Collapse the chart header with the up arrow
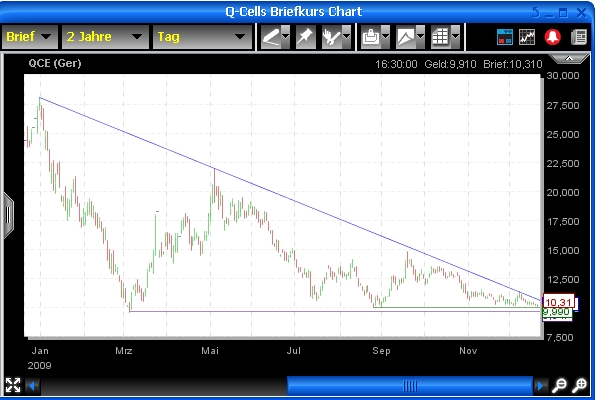Screen dimensions: 596x400 click(x=569, y=59)
